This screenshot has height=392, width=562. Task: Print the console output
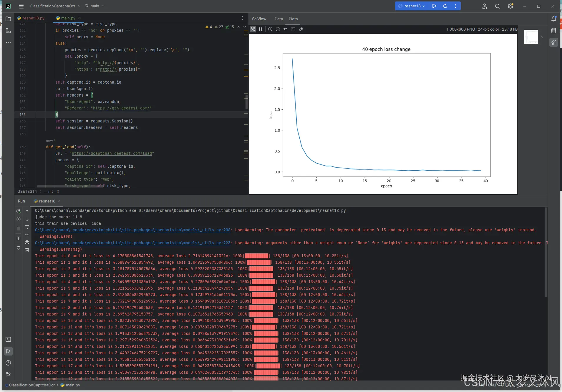(x=27, y=242)
